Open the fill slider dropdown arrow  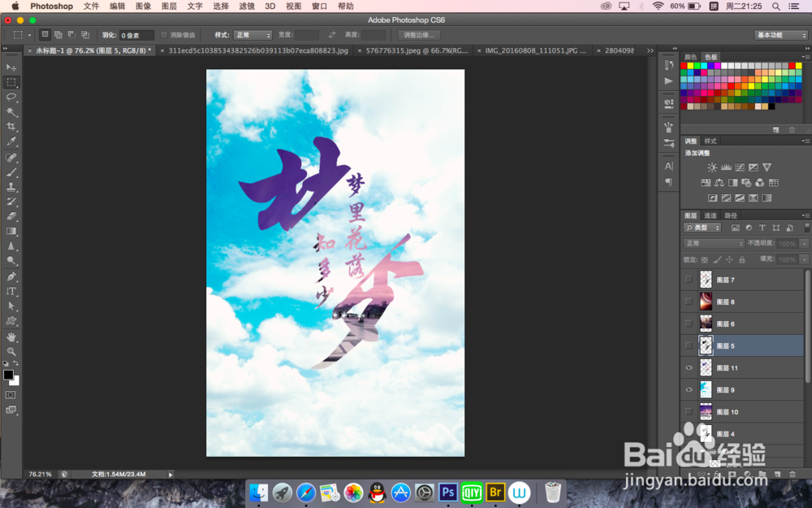[804, 259]
